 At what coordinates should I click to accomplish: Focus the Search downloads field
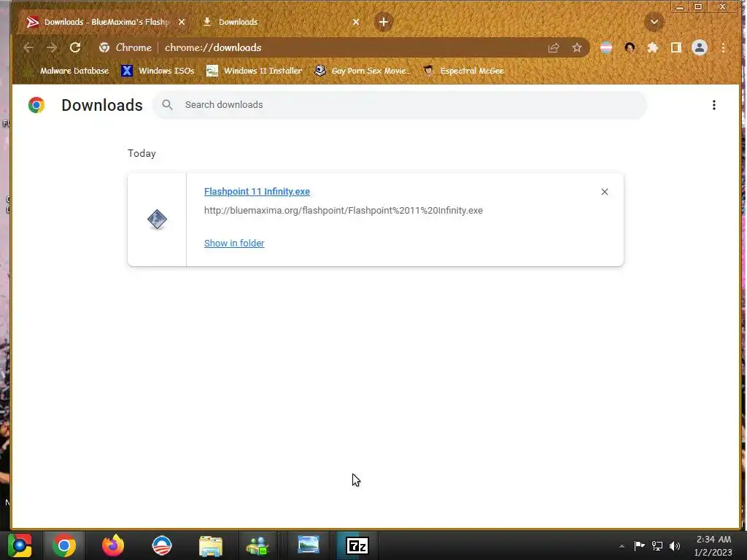399,105
